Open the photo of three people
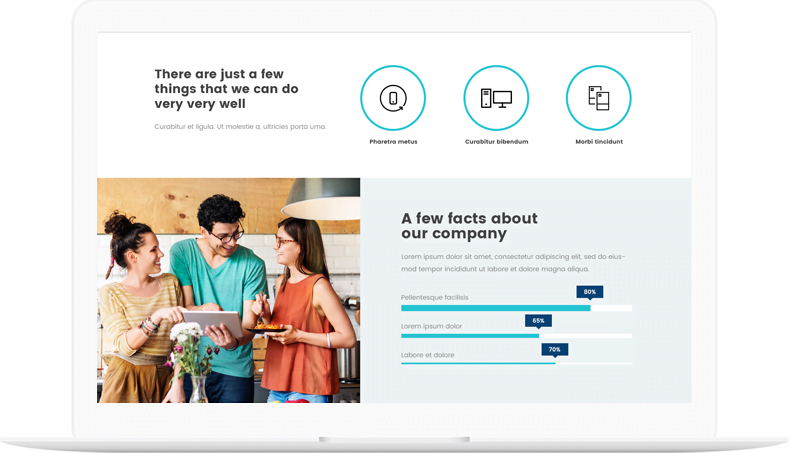Image resolution: width=789 pixels, height=453 pixels. click(228, 290)
